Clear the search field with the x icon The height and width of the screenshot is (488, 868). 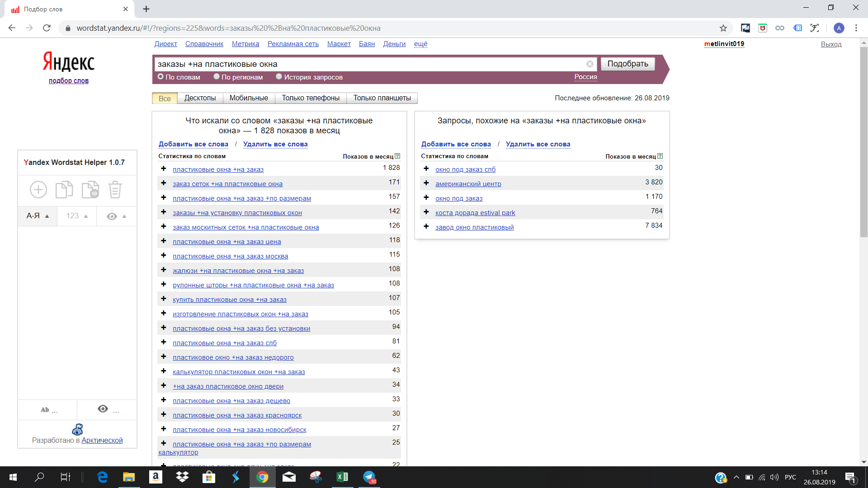pos(590,64)
